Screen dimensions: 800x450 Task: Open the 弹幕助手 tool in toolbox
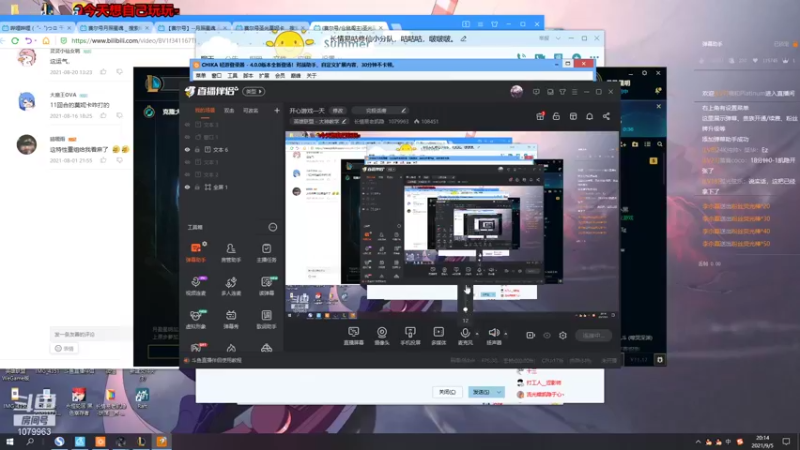click(x=196, y=252)
